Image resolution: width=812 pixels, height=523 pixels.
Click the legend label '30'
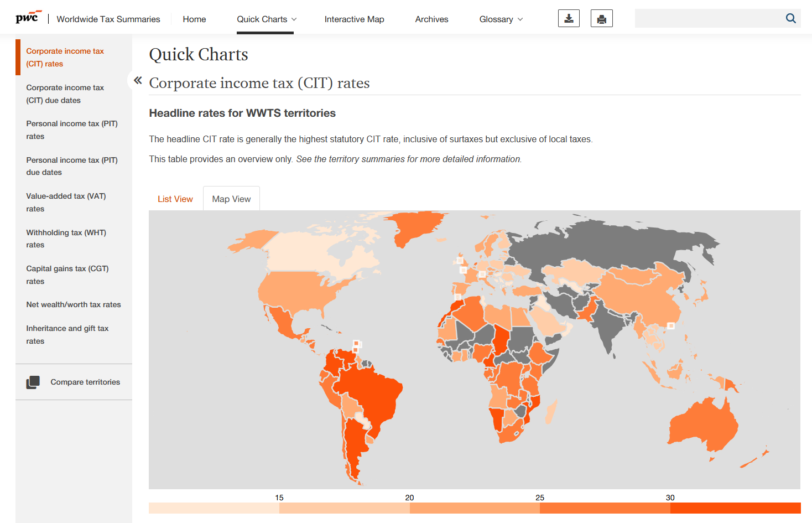(x=670, y=498)
